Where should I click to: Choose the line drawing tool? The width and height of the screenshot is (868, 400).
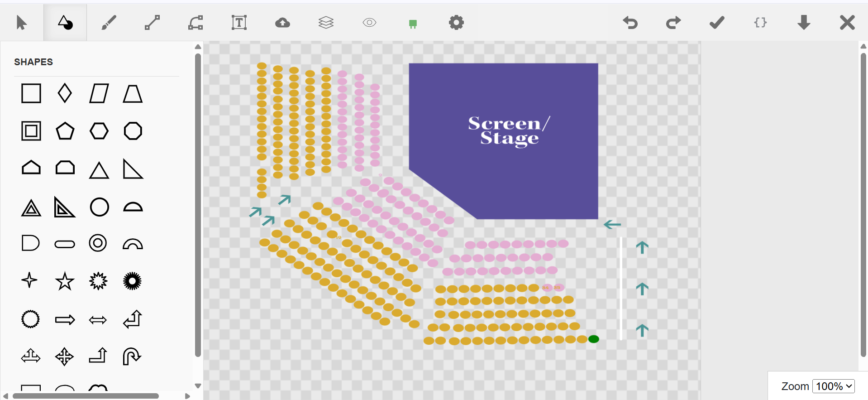click(x=152, y=23)
